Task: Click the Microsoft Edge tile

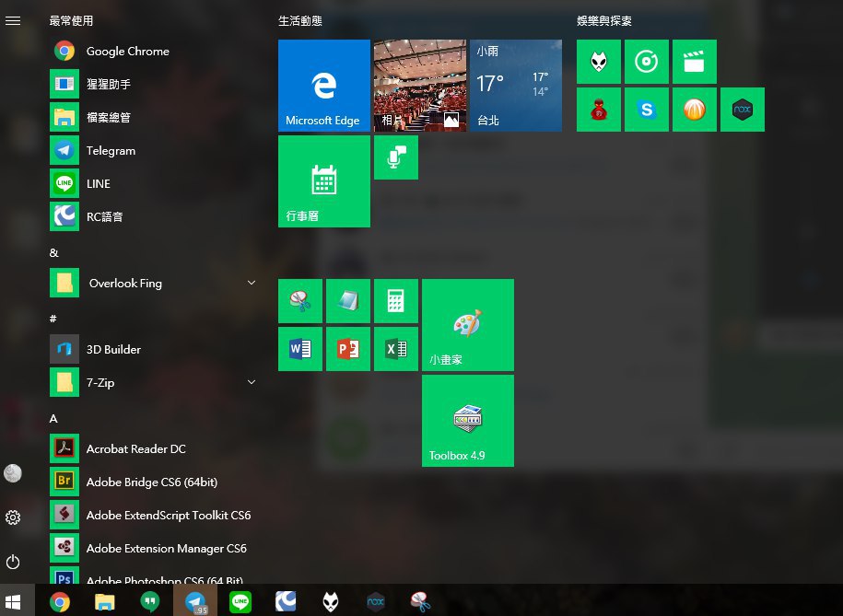Action: [324, 86]
